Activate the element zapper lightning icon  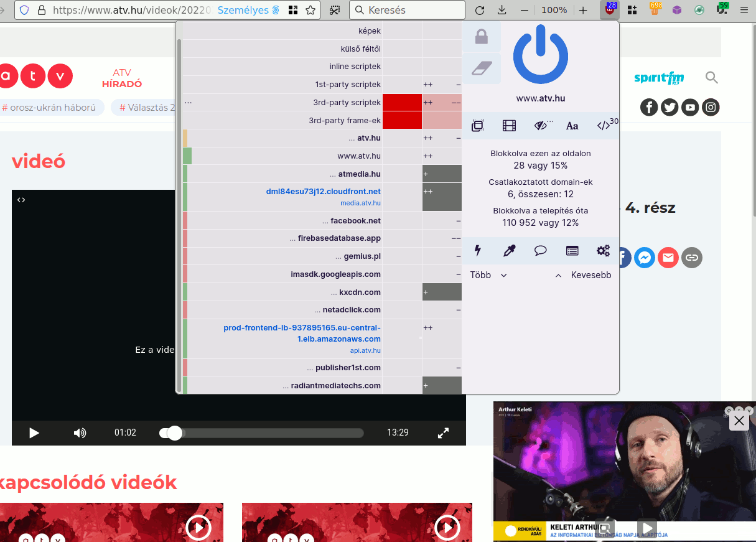[478, 250]
